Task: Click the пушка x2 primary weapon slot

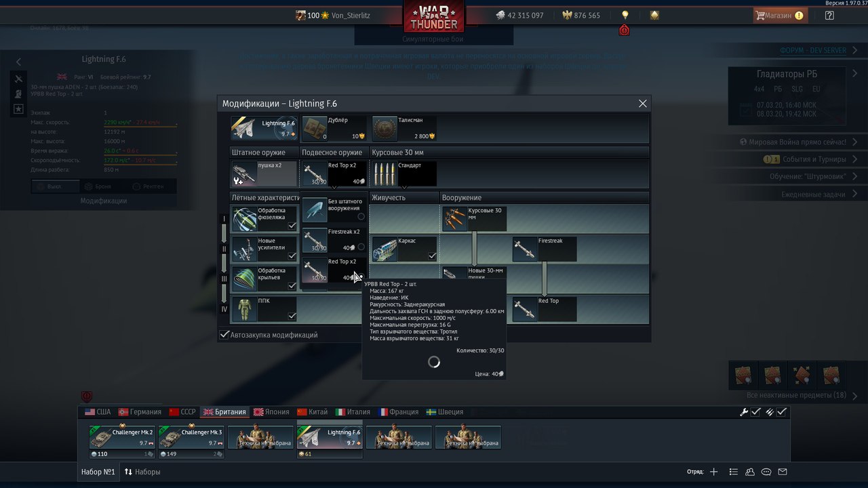Action: point(264,174)
